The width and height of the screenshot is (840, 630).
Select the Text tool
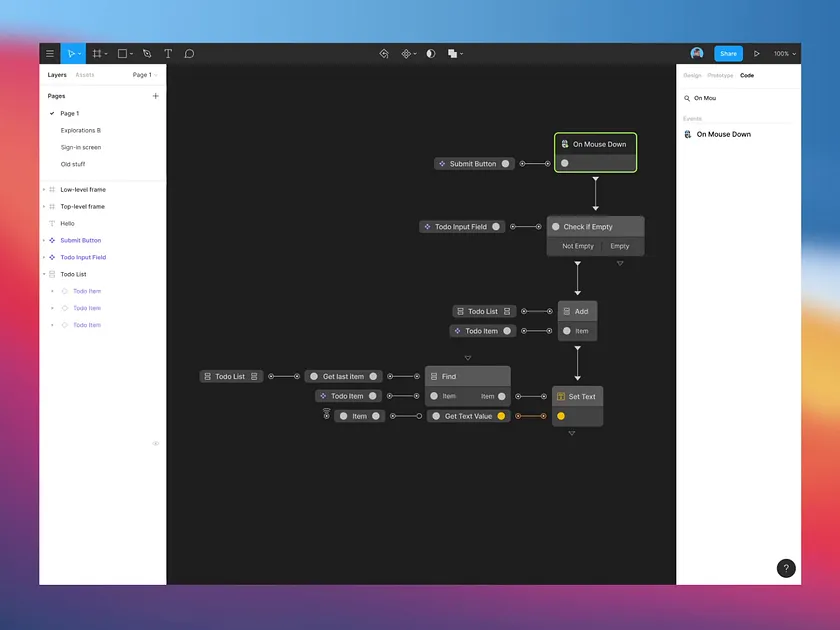point(167,53)
